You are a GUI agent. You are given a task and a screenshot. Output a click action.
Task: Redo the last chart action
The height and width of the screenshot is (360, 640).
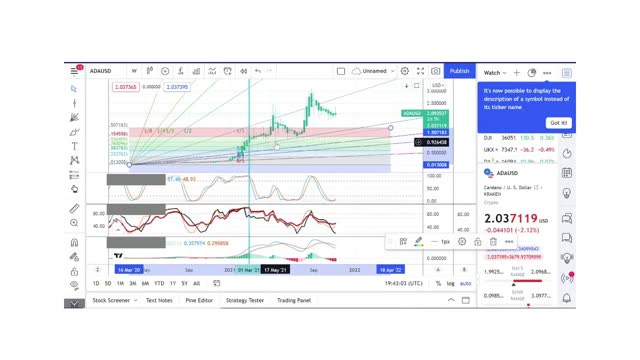(x=269, y=71)
